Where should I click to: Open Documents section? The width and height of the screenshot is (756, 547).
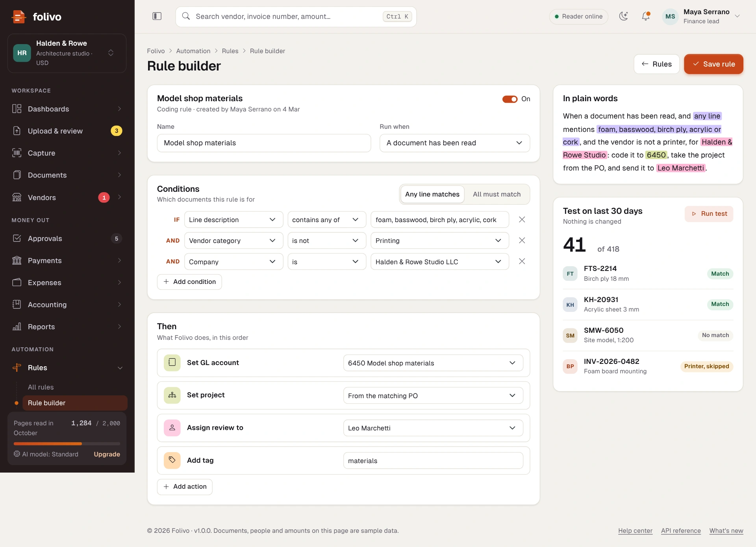point(67,175)
